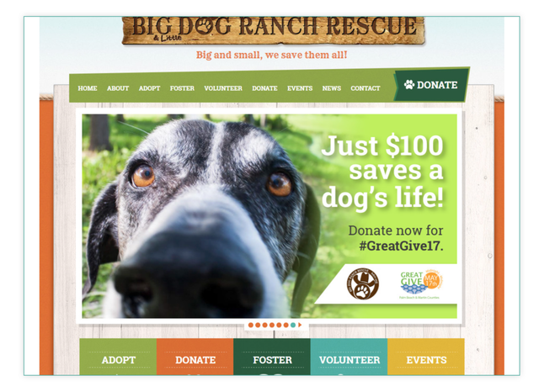Select the fourth slideshow dot indicator
Viewport: 539px width, 392px height.
coord(272,325)
